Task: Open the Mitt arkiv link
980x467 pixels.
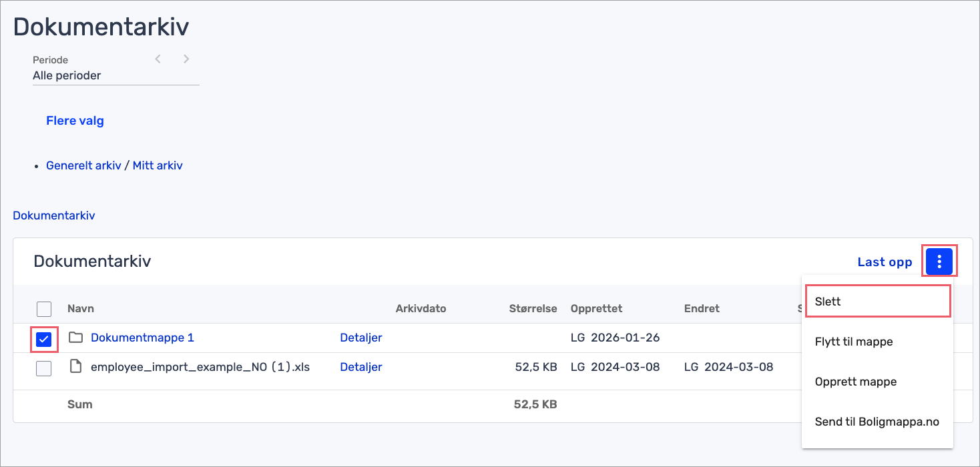Action: (158, 165)
